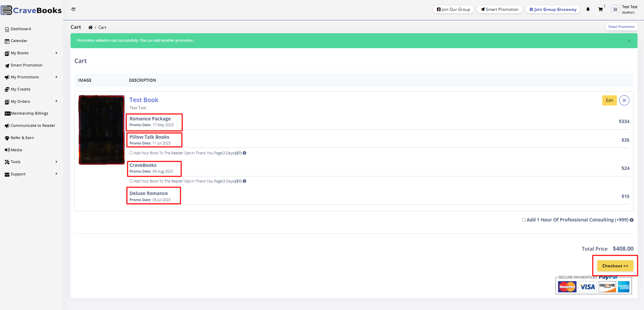
Task: Click header Smart Promotion button
Action: [x=499, y=9]
